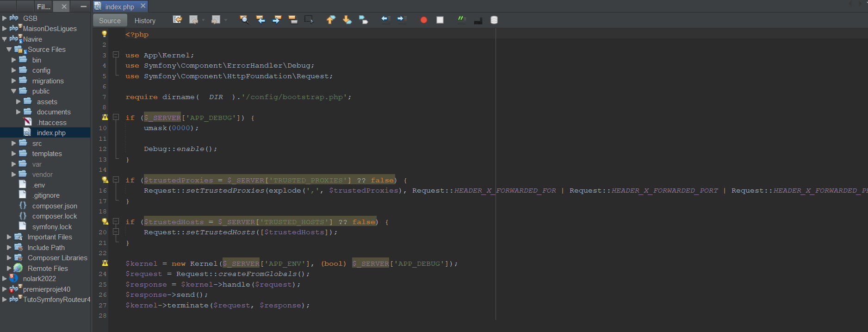Image resolution: width=868 pixels, height=332 pixels.
Task: Click the warning hint at line 19
Action: click(105, 221)
